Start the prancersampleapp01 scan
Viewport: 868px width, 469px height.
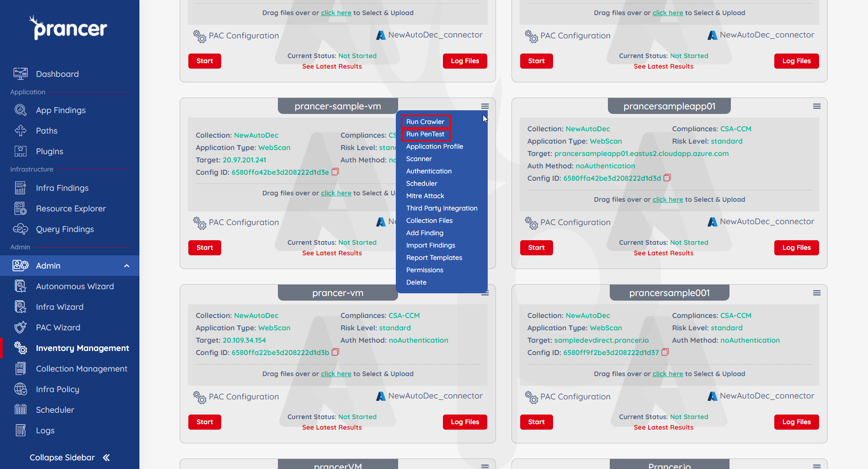coord(537,248)
